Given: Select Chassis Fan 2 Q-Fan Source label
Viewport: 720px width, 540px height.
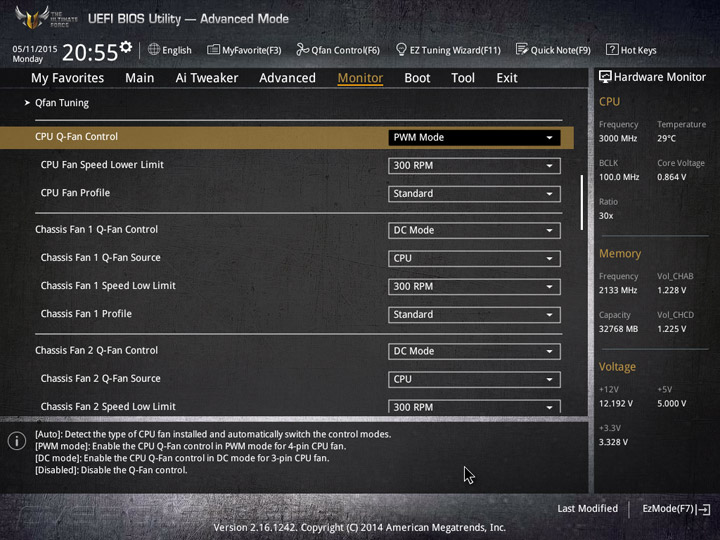Looking at the screenshot, I should (101, 378).
